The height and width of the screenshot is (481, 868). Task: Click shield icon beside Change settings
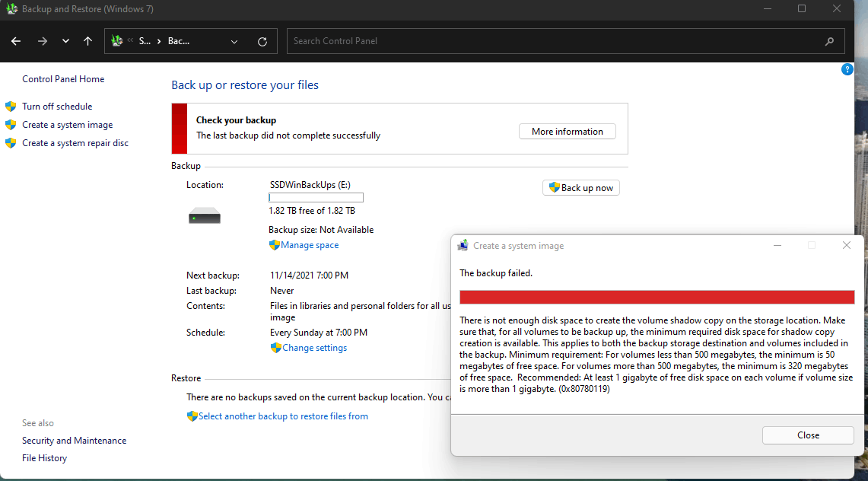(x=275, y=348)
